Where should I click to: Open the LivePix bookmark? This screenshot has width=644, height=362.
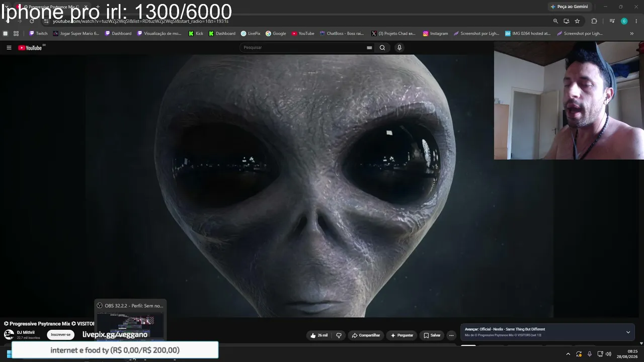[x=251, y=34]
